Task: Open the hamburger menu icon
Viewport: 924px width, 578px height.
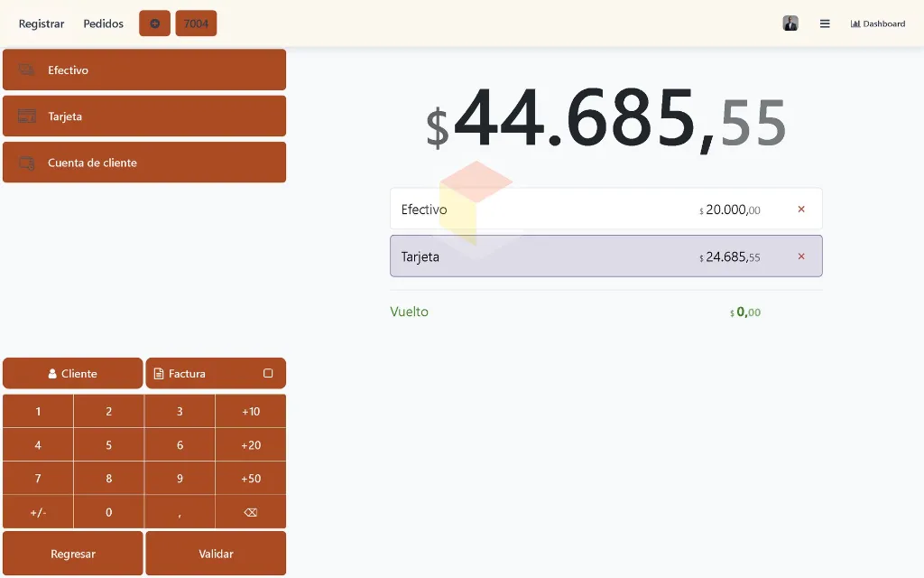Action: pos(825,23)
